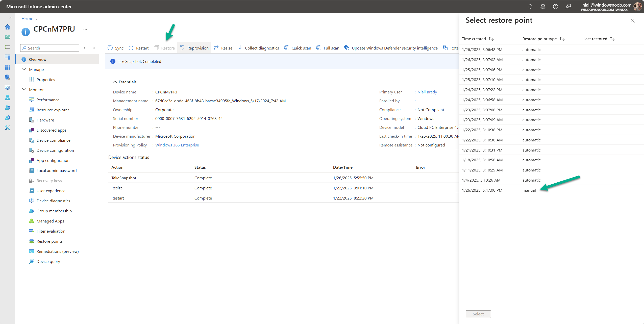This screenshot has width=644, height=324.
Task: Click the Restart toolbar button
Action: (x=138, y=48)
